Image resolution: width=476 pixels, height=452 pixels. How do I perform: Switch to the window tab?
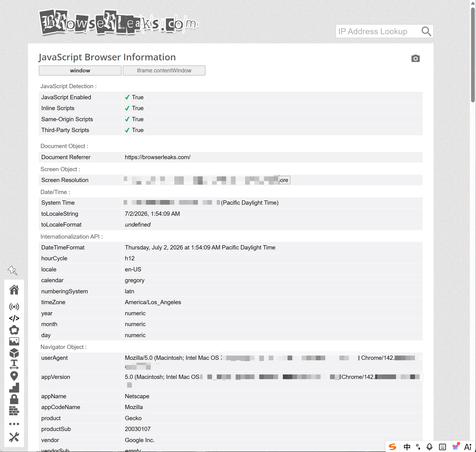(80, 70)
